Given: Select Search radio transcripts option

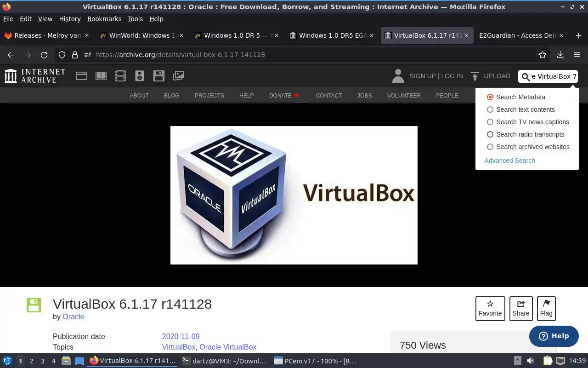Looking at the screenshot, I should [x=490, y=134].
